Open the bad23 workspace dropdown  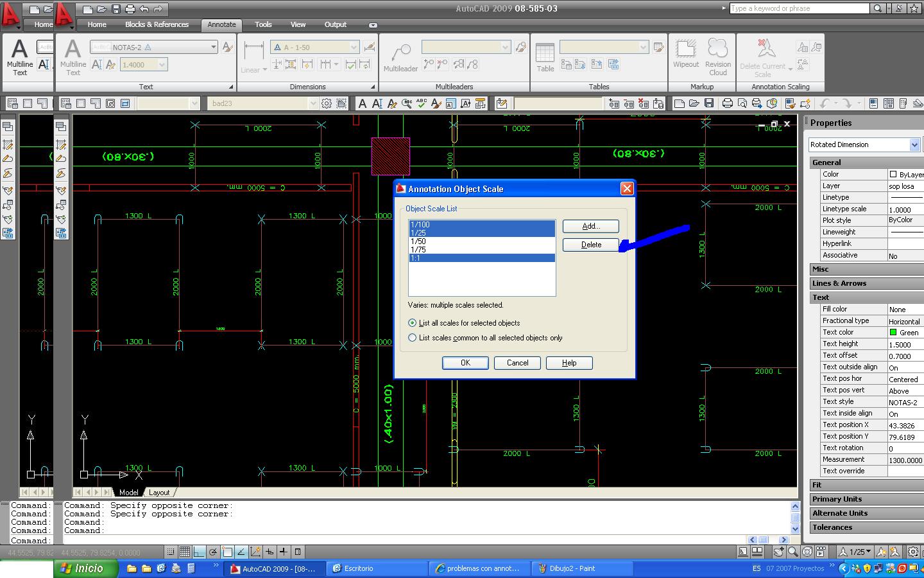coord(313,103)
